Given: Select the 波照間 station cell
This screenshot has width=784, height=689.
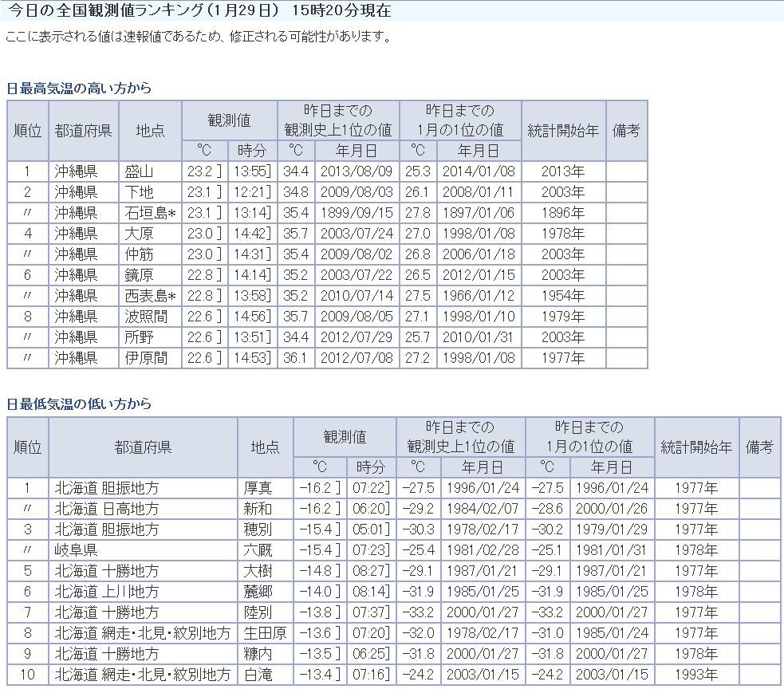Looking at the screenshot, I should pos(146,317).
